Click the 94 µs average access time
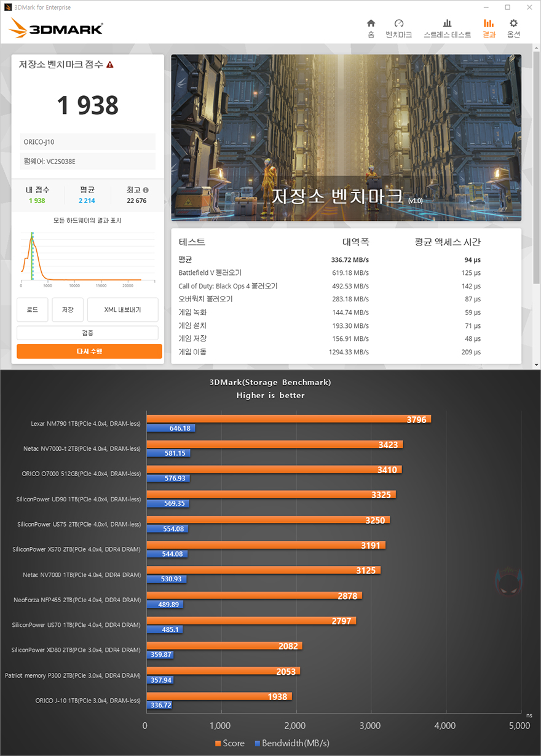Image resolution: width=541 pixels, height=756 pixels. 473,260
